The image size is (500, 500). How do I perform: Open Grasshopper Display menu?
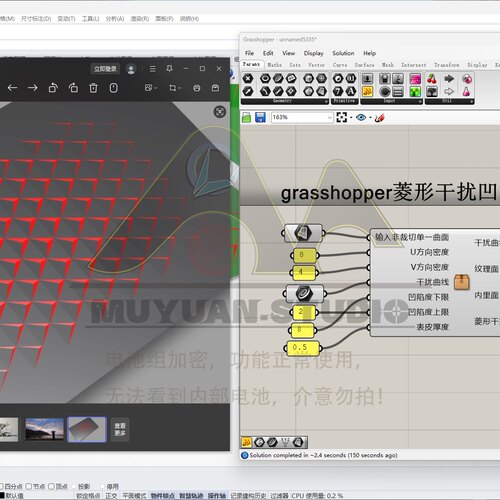pyautogui.click(x=314, y=53)
